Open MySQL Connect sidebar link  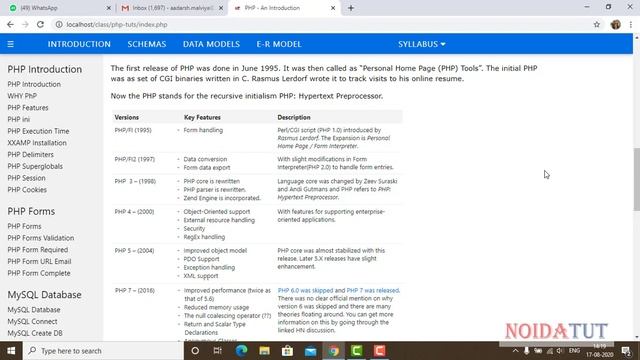32,322
